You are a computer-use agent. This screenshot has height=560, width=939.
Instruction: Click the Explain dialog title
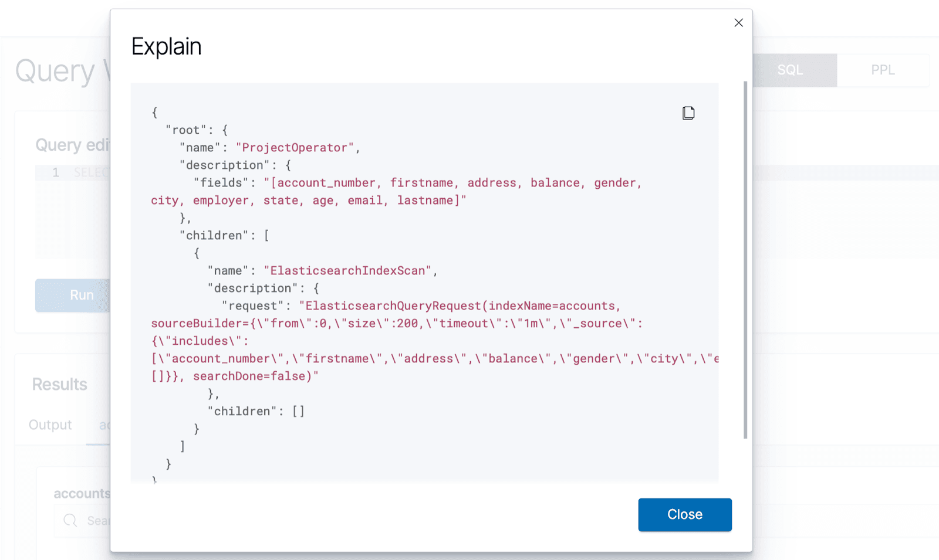click(166, 46)
